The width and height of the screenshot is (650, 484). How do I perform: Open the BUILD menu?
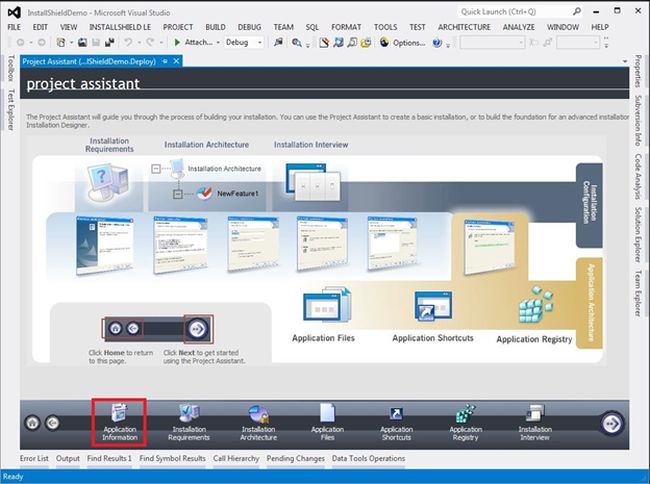215,27
